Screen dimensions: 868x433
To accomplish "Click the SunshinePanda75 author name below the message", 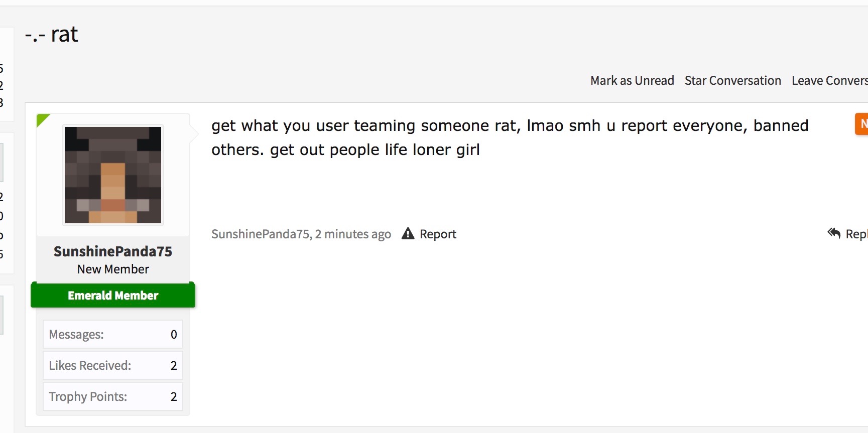I will (x=261, y=234).
